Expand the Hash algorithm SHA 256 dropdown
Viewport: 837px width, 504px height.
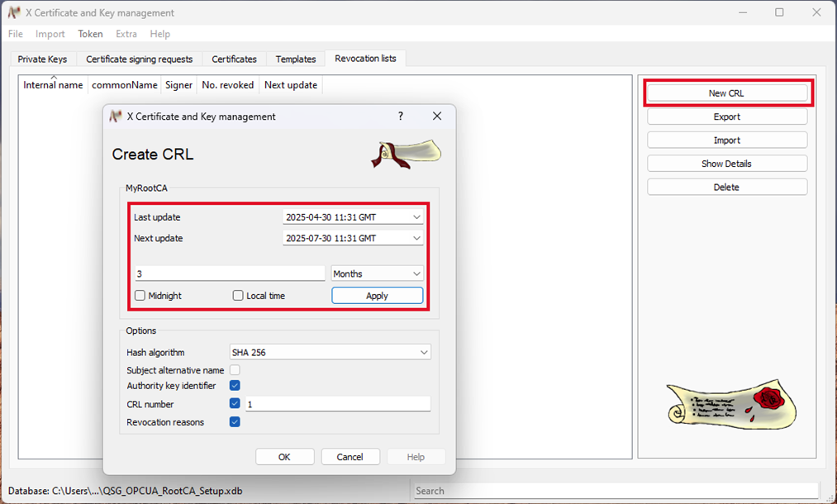(423, 353)
